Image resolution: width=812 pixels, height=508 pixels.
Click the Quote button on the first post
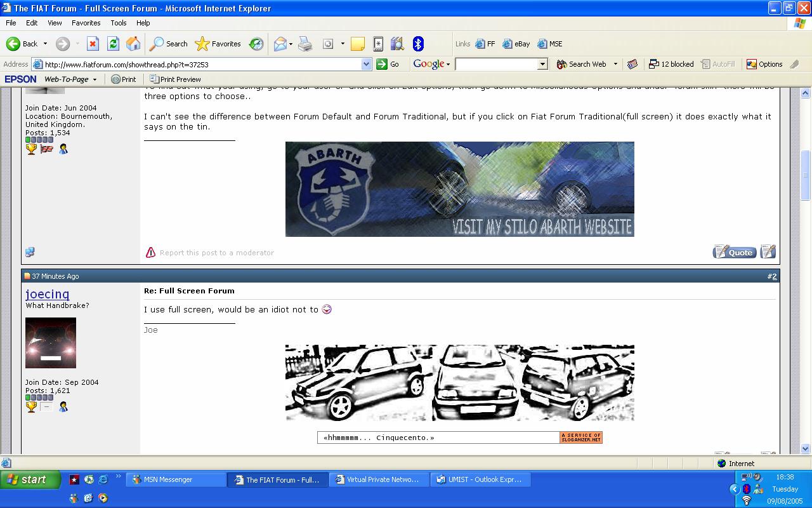point(735,251)
